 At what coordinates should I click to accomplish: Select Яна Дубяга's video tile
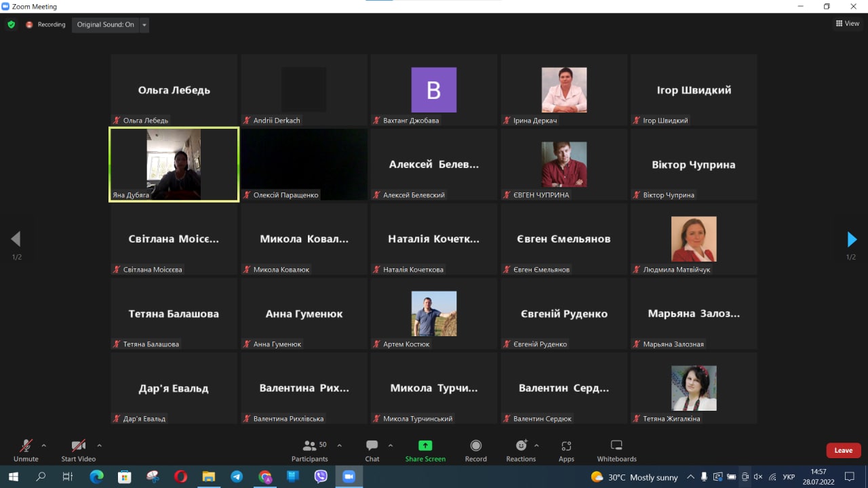pos(174,165)
